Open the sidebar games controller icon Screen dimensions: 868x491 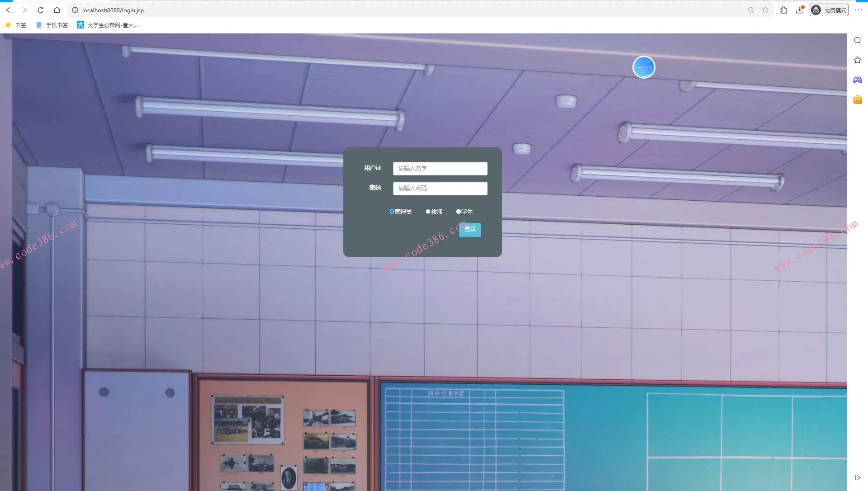click(858, 80)
